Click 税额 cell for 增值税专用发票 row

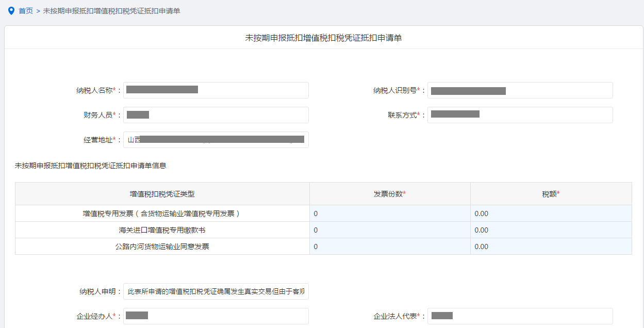pyautogui.click(x=551, y=214)
